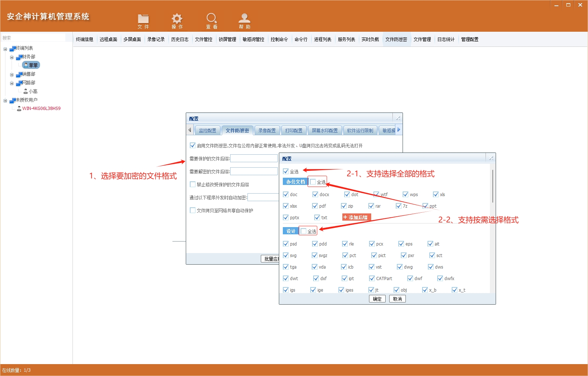
Task: Click the 销售部 group icon in tree
Action: [x=19, y=74]
